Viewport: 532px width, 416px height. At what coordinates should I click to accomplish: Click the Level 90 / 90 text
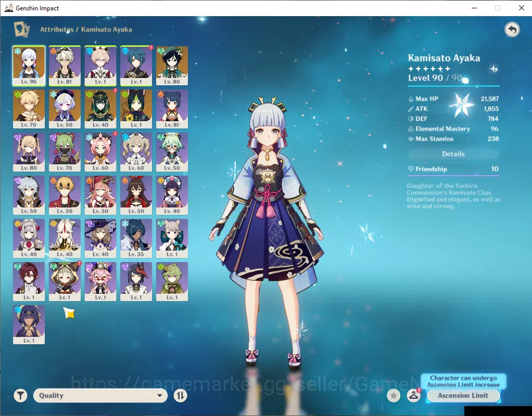pos(435,78)
